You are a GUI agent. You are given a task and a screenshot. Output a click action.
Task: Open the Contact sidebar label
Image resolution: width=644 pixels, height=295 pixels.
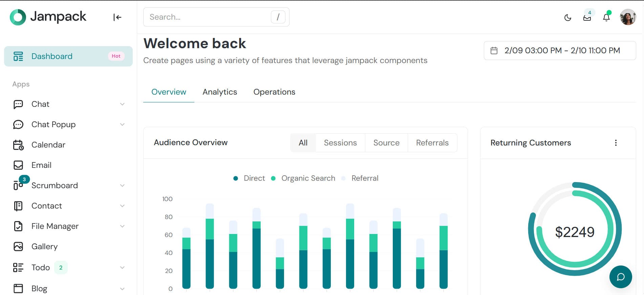pyautogui.click(x=47, y=206)
